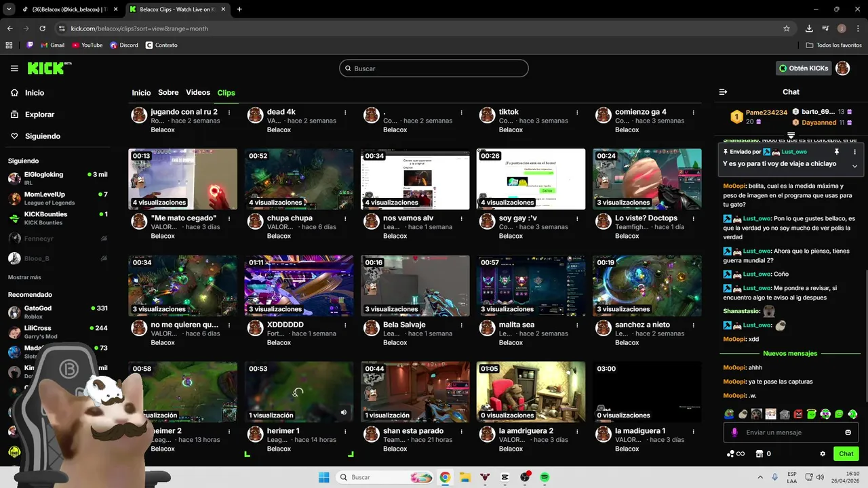
Task: Open options for chupa chupa clip
Action: click(345, 218)
